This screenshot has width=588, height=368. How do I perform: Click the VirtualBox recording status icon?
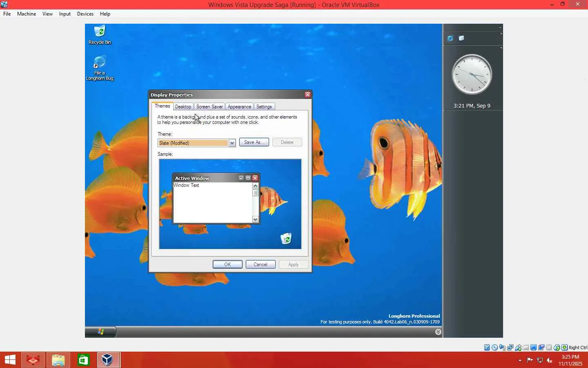coord(541,348)
